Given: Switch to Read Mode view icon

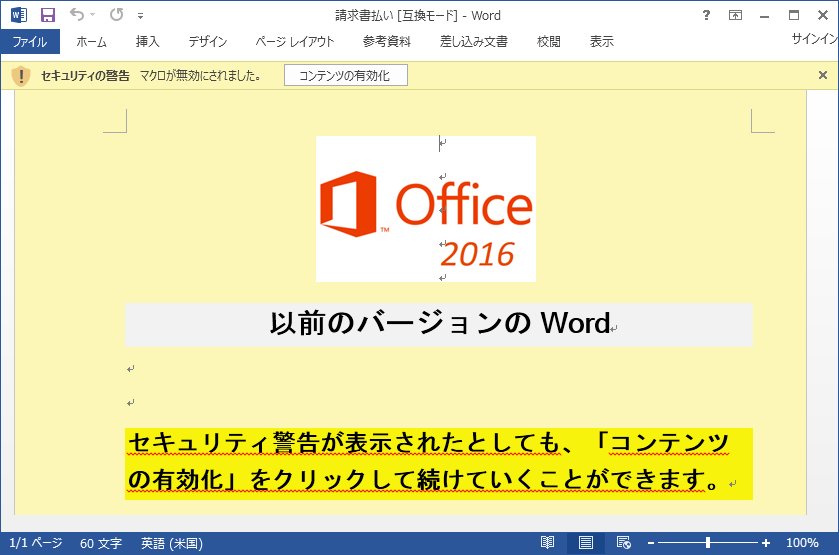Looking at the screenshot, I should coord(547,543).
